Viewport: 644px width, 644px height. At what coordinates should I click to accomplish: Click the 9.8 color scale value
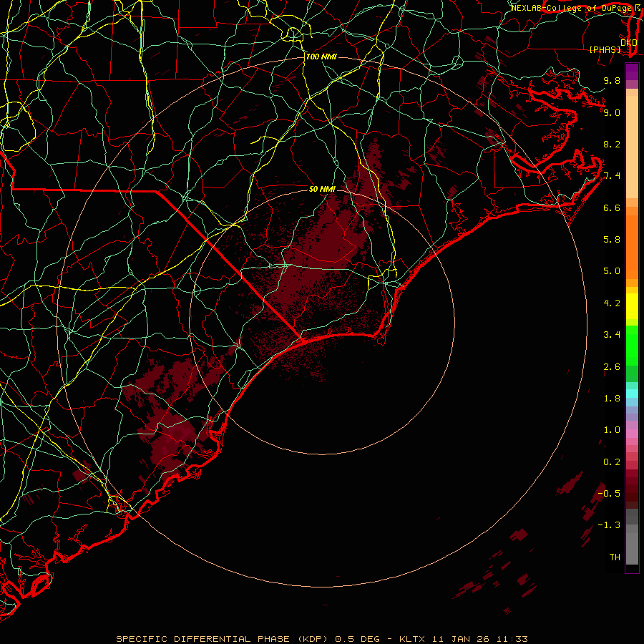tap(612, 80)
